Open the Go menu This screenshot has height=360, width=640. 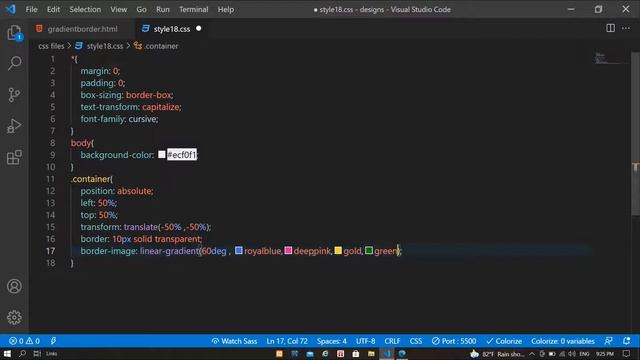[141, 9]
